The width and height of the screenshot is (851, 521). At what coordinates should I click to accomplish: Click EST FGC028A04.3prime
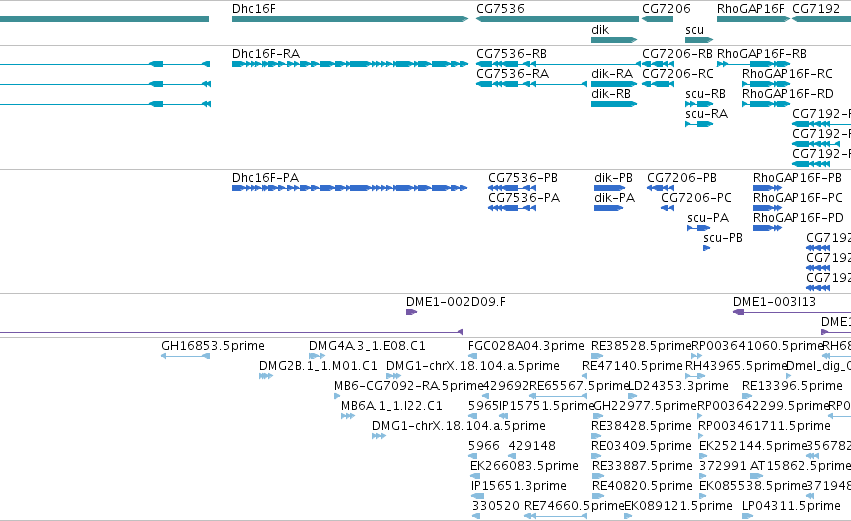(x=473, y=356)
